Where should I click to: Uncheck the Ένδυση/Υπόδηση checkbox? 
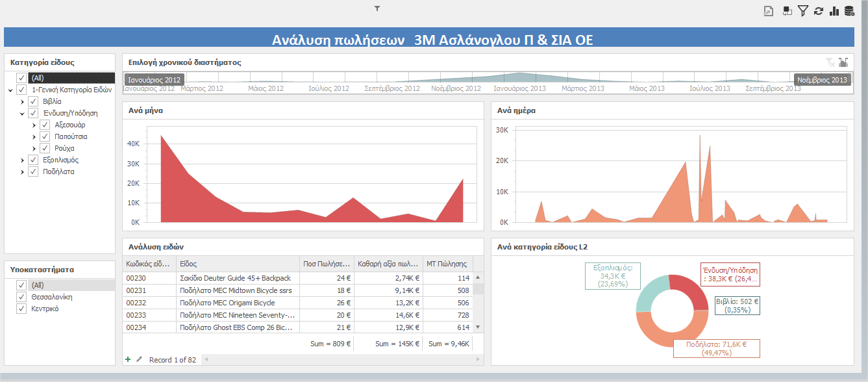33,113
